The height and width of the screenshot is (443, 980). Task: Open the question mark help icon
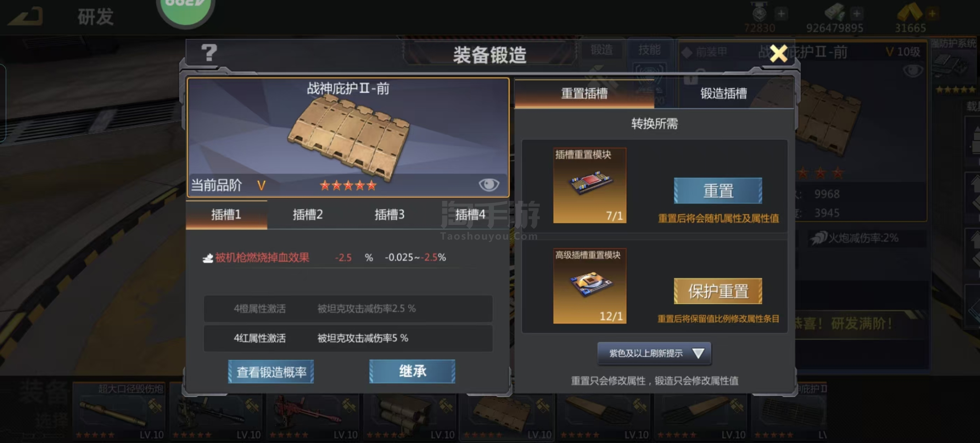209,53
